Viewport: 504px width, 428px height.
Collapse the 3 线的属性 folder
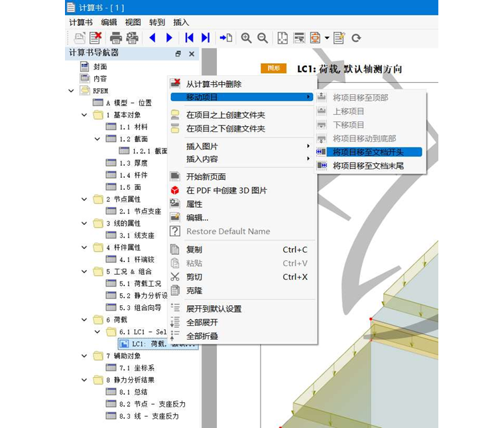[x=84, y=223]
